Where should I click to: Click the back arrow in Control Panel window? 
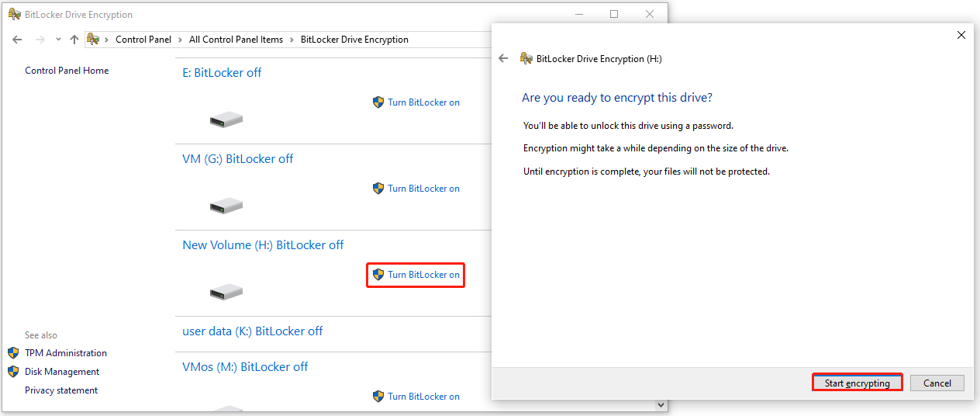(17, 40)
